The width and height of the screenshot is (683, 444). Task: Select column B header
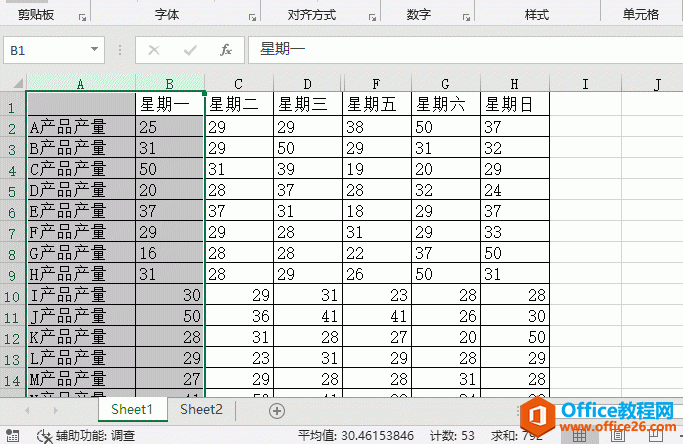[x=170, y=83]
